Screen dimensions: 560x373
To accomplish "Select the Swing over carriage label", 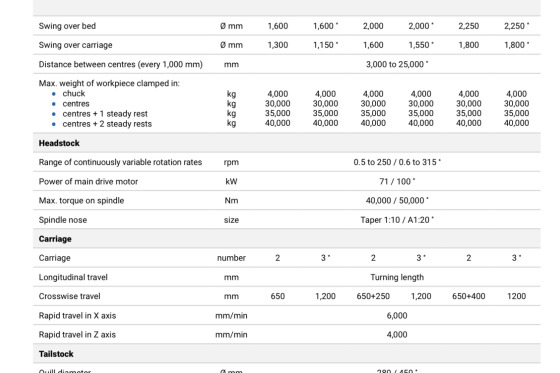I will [75, 45].
